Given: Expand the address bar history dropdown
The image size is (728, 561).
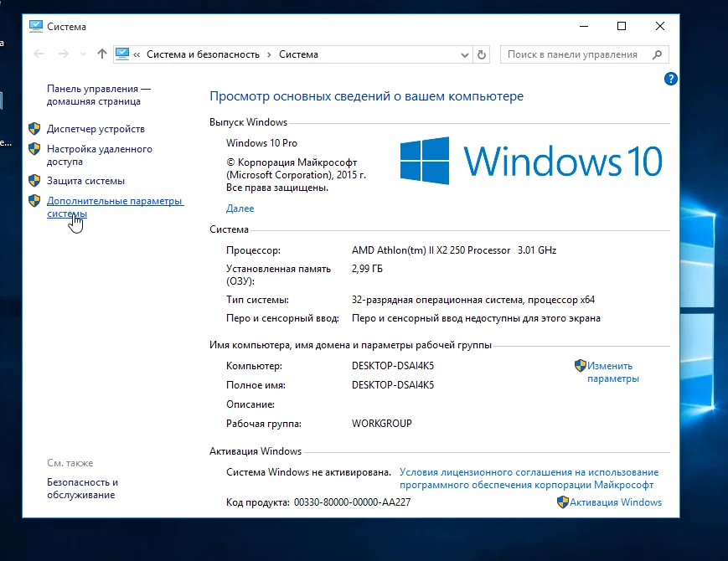Looking at the screenshot, I should (464, 54).
